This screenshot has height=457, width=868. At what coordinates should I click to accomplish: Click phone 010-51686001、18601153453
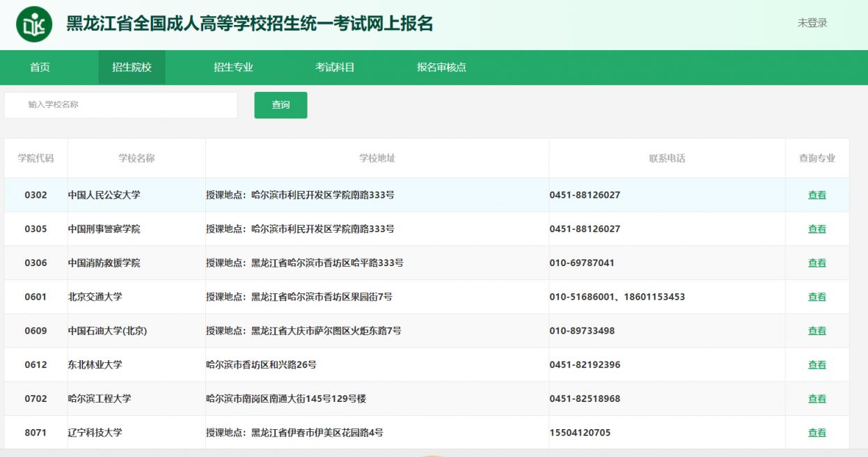[617, 297]
